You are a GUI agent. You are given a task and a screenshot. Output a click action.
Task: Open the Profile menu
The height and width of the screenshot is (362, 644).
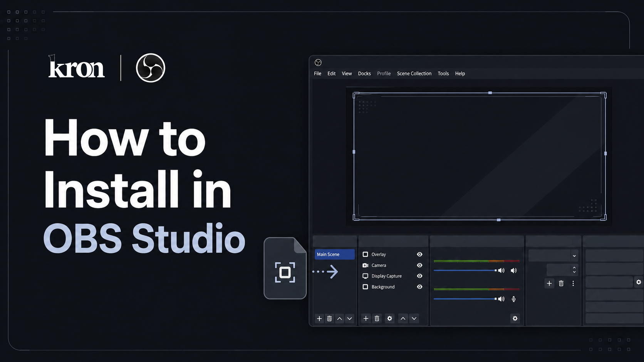(x=384, y=73)
